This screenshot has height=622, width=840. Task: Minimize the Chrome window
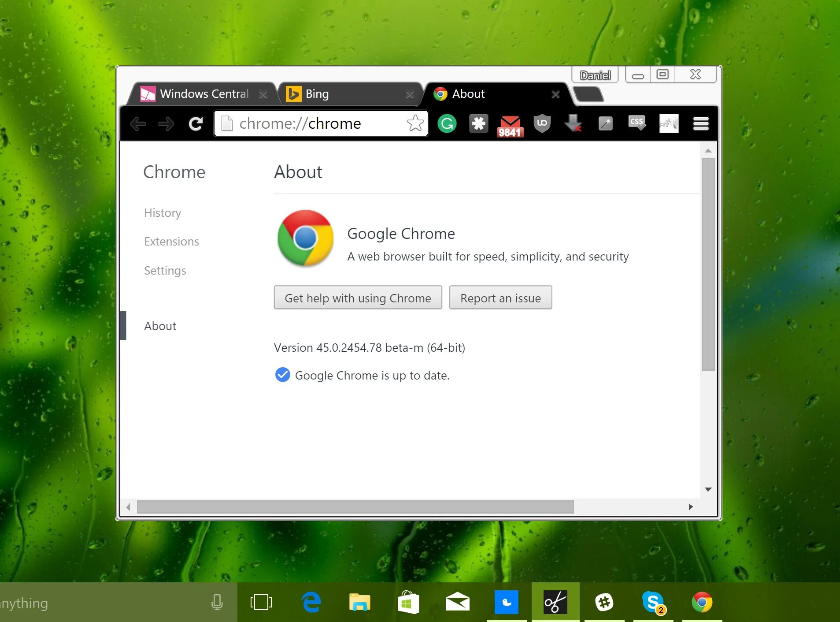tap(637, 75)
